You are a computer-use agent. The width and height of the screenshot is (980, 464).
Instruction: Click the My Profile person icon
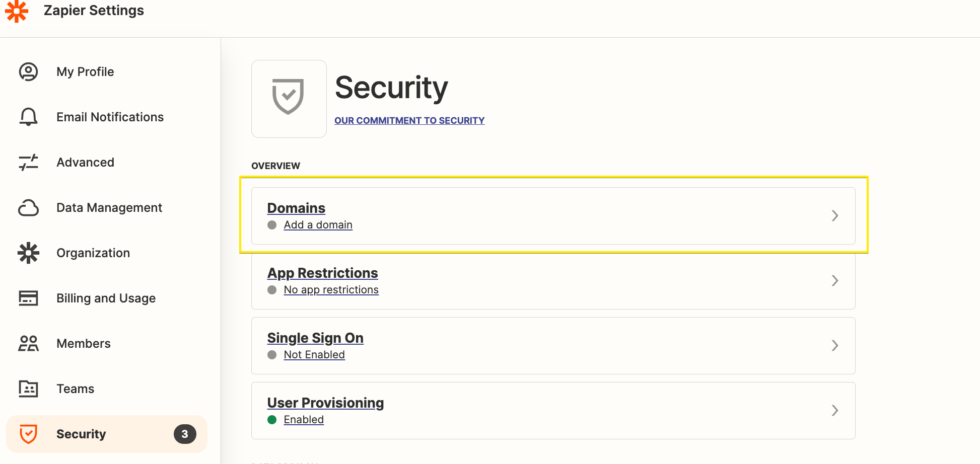[x=28, y=72]
